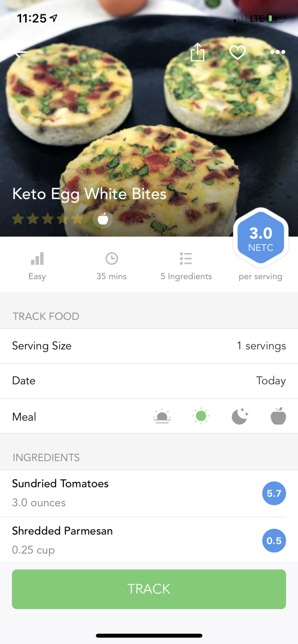The height and width of the screenshot is (644, 298).
Task: Tap the 5.7 net carbs badge
Action: coord(274,493)
